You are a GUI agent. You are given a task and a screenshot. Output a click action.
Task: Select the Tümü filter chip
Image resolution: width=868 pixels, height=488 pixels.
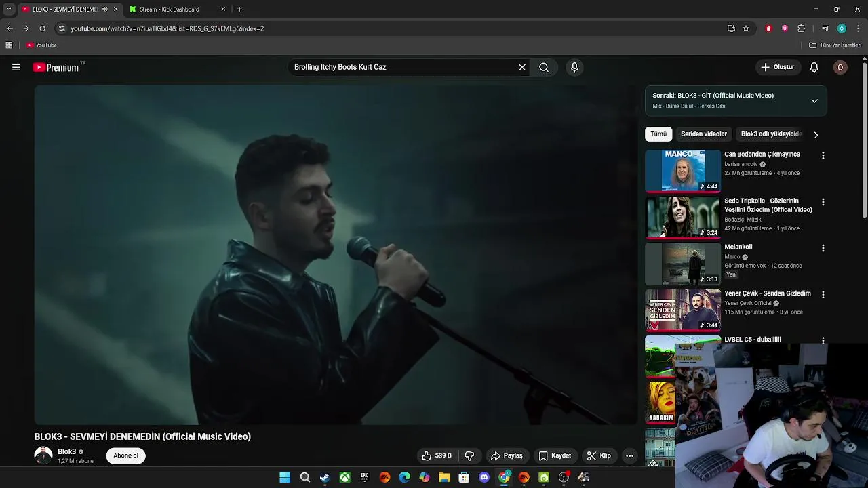(x=658, y=134)
